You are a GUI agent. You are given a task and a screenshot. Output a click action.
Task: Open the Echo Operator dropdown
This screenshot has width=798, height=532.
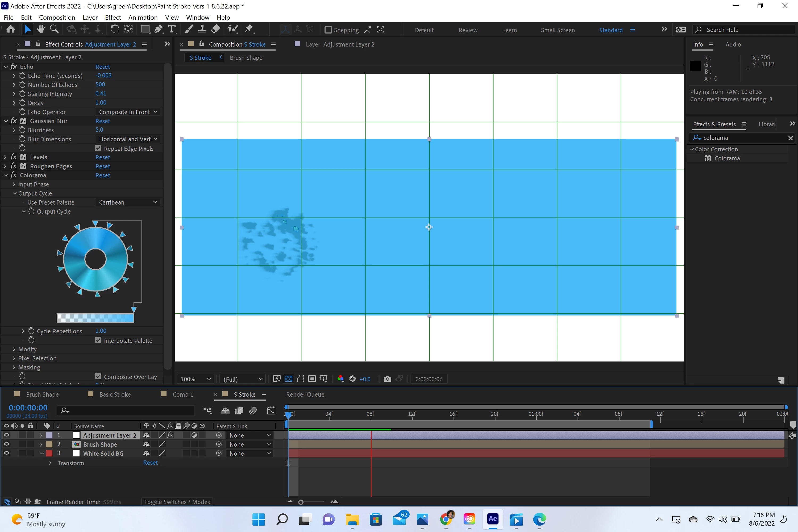point(128,112)
